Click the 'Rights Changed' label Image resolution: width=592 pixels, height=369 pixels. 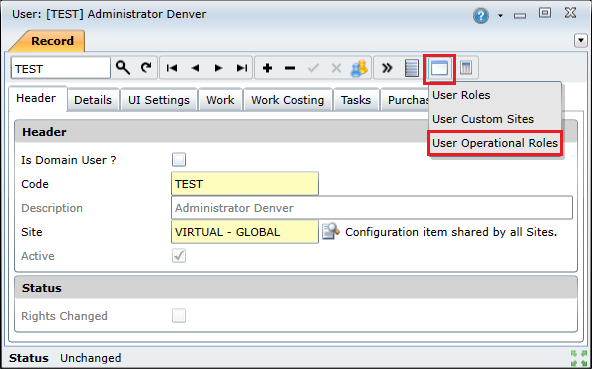tap(64, 316)
